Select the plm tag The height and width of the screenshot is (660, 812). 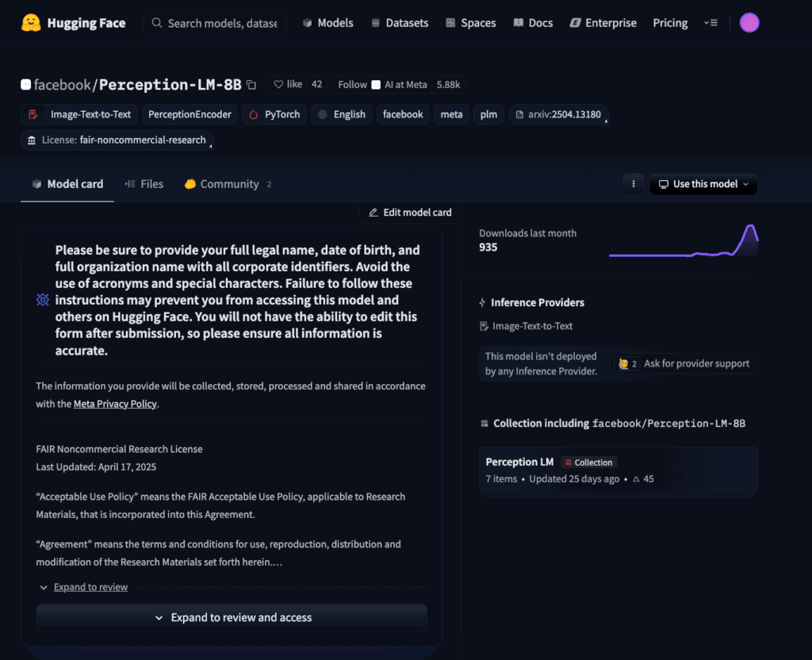point(488,114)
